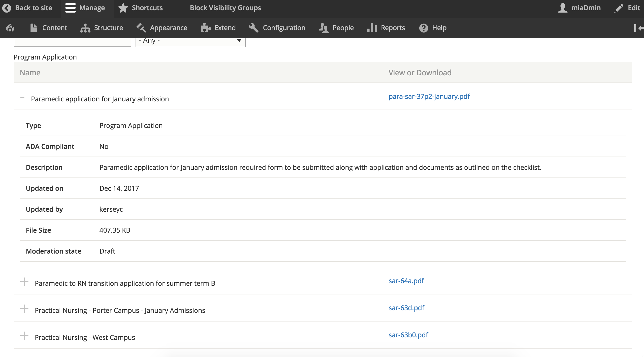The image size is (644, 357).
Task: Expand Practical Nursing Porter Campus row
Action: [24, 309]
